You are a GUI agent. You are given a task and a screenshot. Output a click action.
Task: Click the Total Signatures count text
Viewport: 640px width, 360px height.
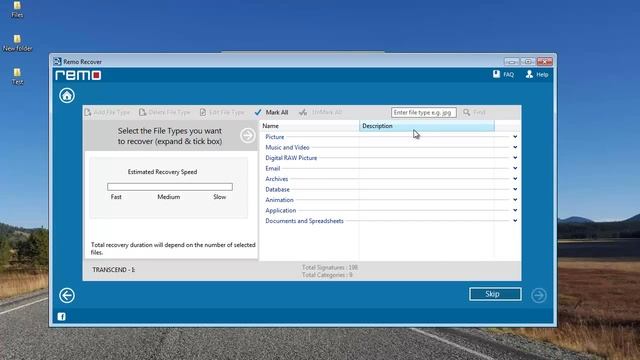point(330,267)
